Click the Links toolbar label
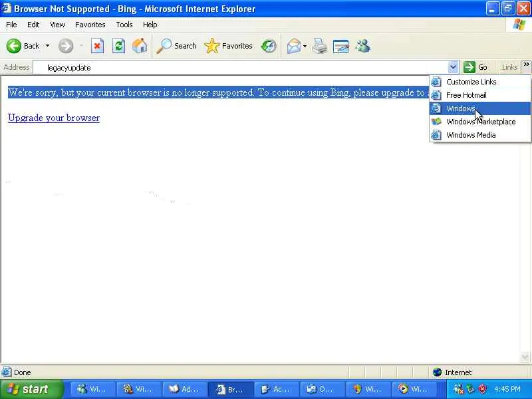The width and height of the screenshot is (532, 399). [x=509, y=67]
